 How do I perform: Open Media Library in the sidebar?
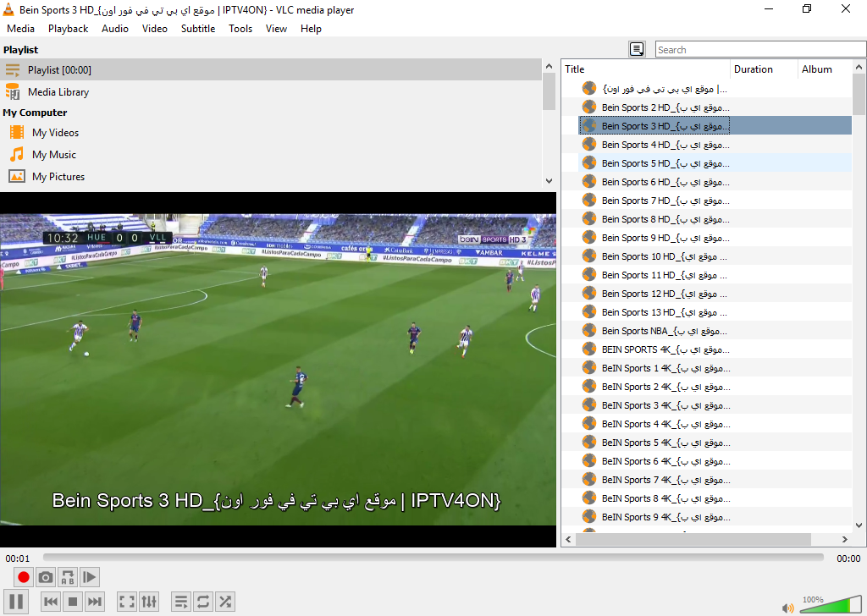[59, 91]
